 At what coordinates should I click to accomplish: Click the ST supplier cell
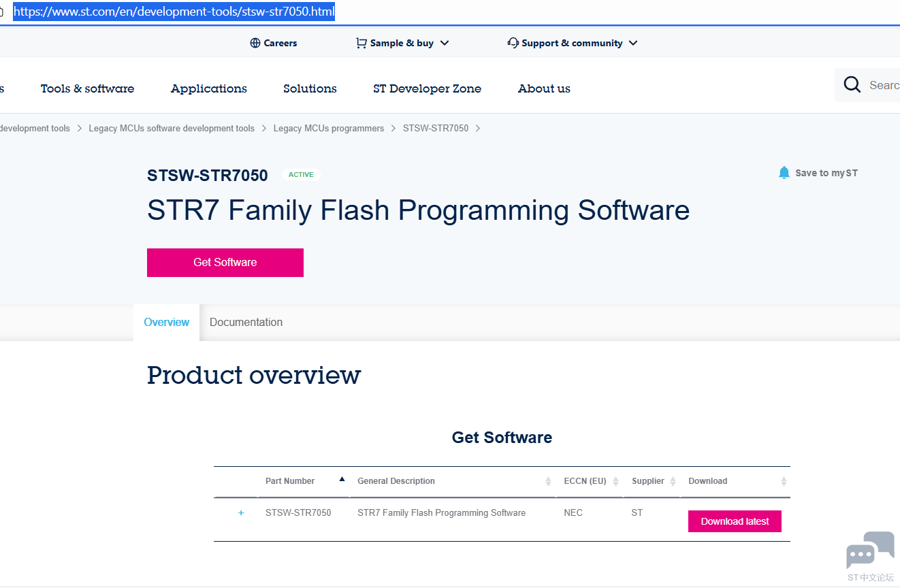pyautogui.click(x=637, y=512)
